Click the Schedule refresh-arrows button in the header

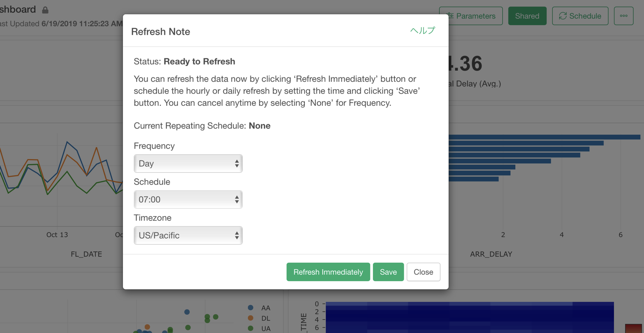580,16
